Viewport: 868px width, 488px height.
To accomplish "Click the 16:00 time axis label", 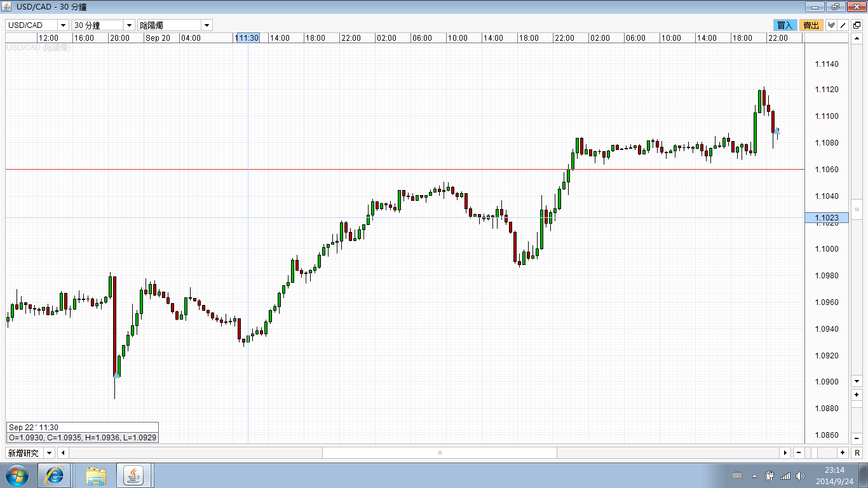I will click(84, 38).
